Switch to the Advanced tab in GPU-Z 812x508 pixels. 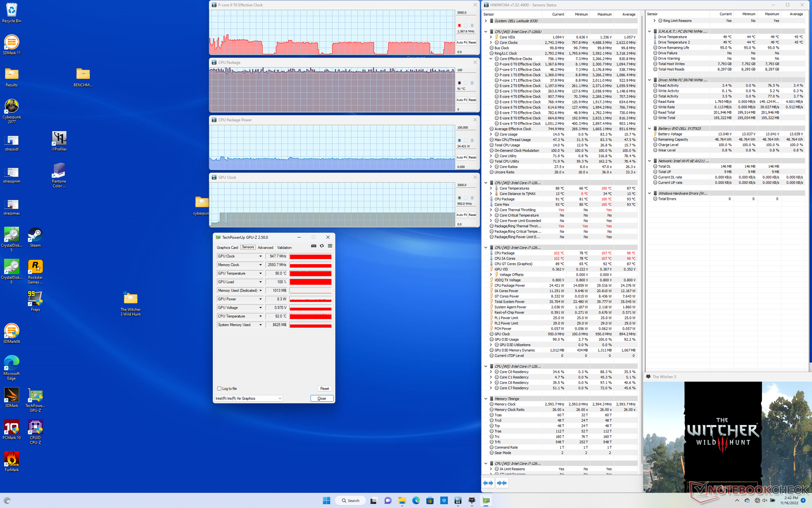pyautogui.click(x=266, y=248)
